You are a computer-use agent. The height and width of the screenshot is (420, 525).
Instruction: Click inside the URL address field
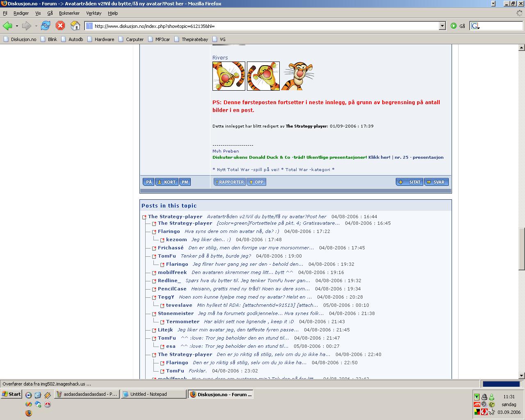coord(266,26)
